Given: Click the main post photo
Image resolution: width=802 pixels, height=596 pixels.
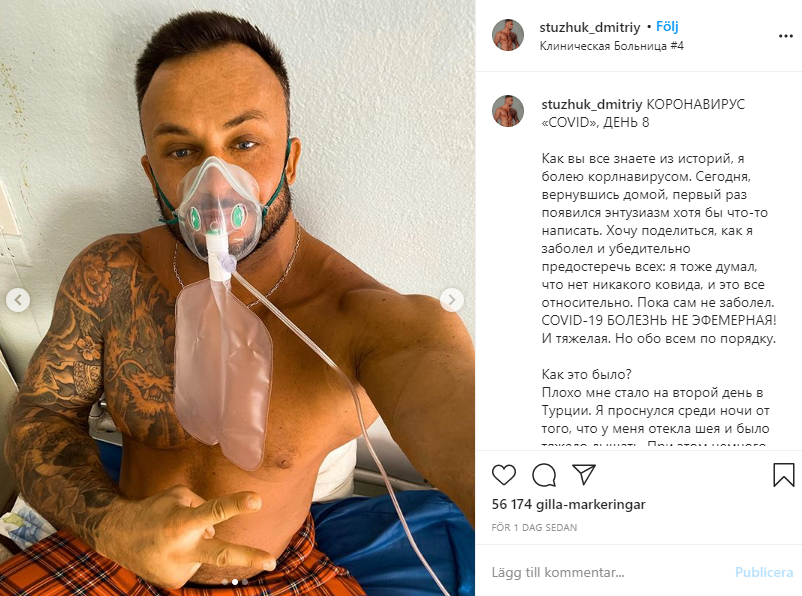Looking at the screenshot, I should coord(237,298).
